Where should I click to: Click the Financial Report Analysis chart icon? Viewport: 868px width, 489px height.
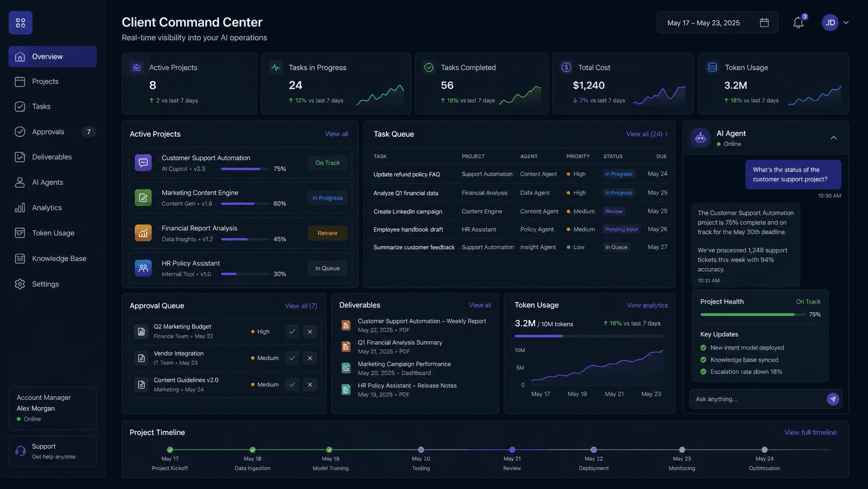(143, 233)
